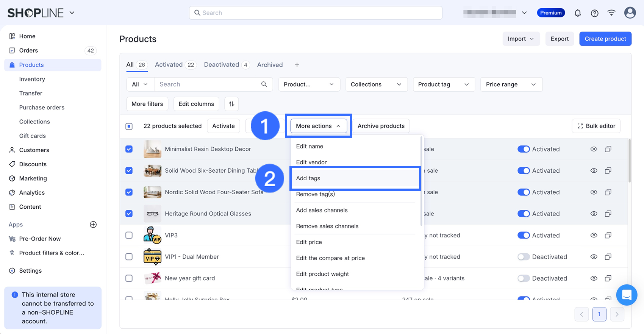This screenshot has width=644, height=334.
Task: Click the add apps plus icon
Action: point(93,225)
